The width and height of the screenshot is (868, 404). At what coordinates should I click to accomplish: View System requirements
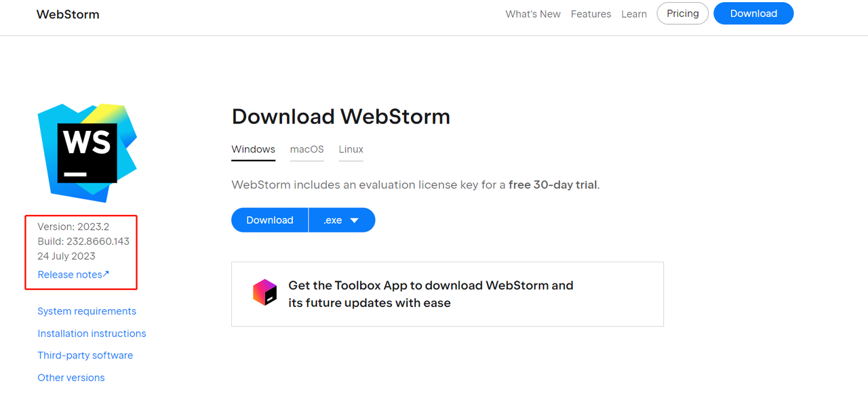pos(87,311)
